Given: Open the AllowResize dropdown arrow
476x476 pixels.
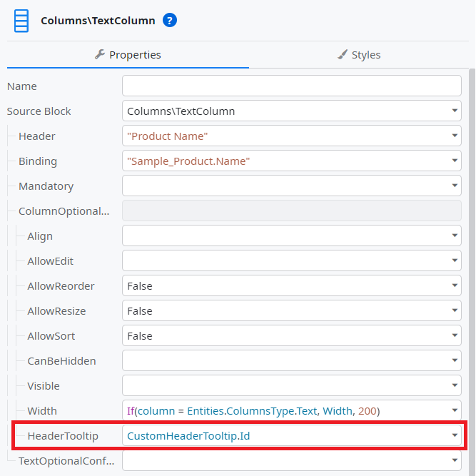Looking at the screenshot, I should point(455,310).
